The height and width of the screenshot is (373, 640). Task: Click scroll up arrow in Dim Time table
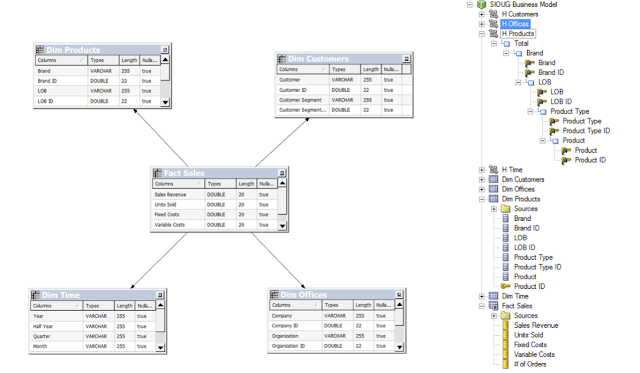[160, 305]
